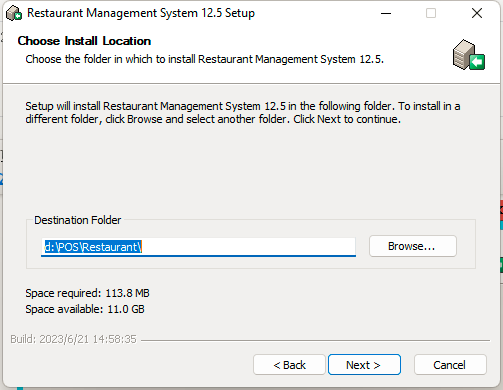Click the highlighted d:\POS\Restaurant\ path text
This screenshot has width=503, height=390.
[93, 247]
